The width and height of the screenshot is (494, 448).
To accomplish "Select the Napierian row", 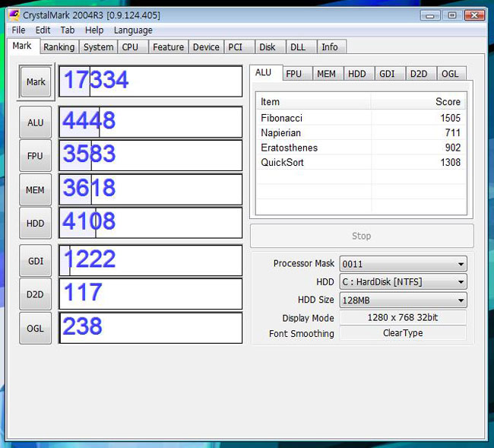I will point(361,133).
